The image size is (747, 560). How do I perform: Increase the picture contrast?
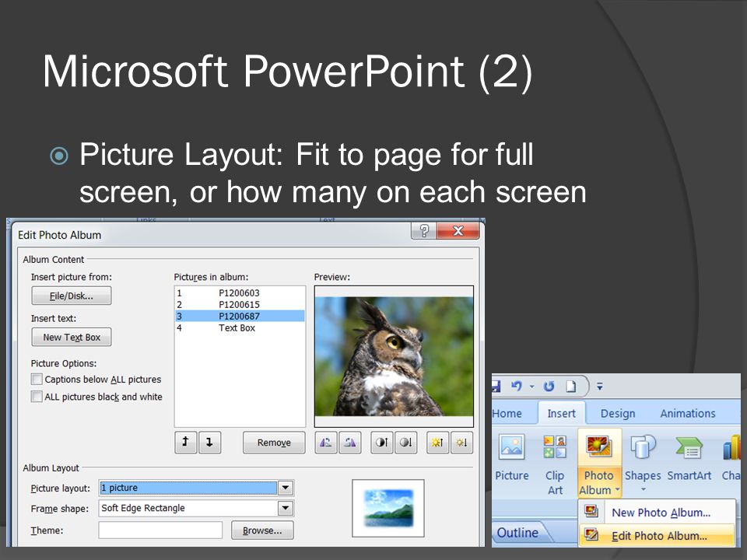[382, 443]
